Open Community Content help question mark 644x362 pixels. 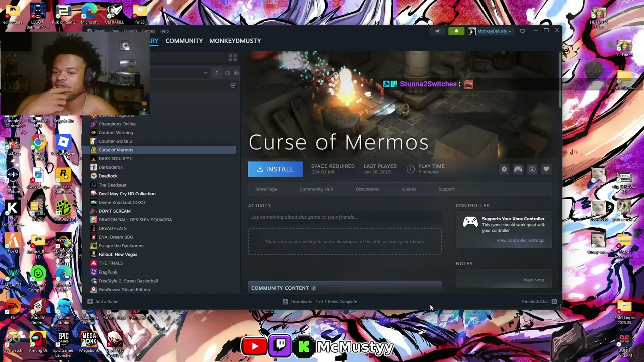(x=314, y=288)
